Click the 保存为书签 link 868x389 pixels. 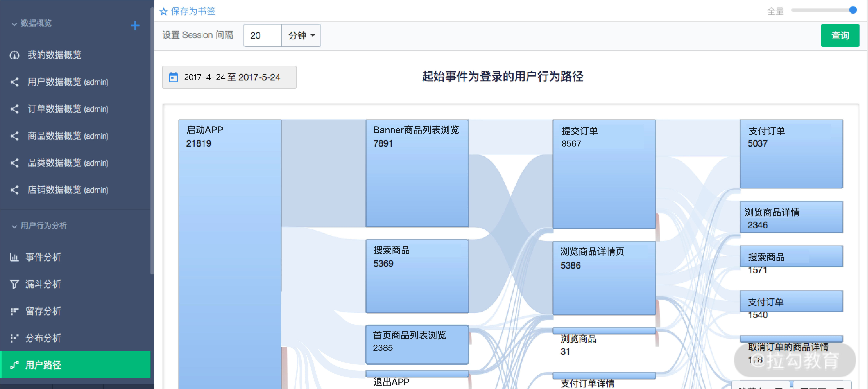pyautogui.click(x=193, y=11)
